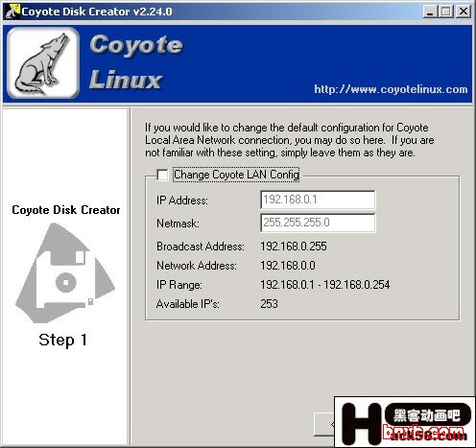Click the Network Address value 192.168.0.0
Image resolution: width=476 pixels, height=448 pixels.
[x=288, y=266]
